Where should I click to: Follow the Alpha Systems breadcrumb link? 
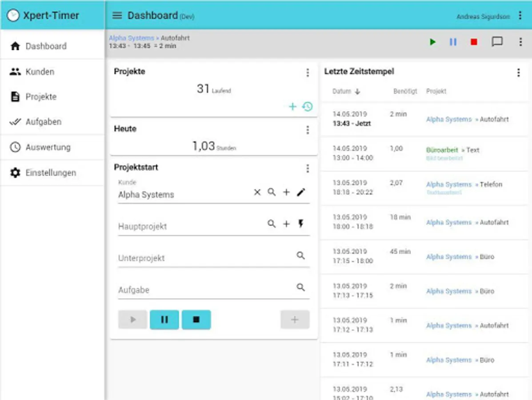pos(131,38)
